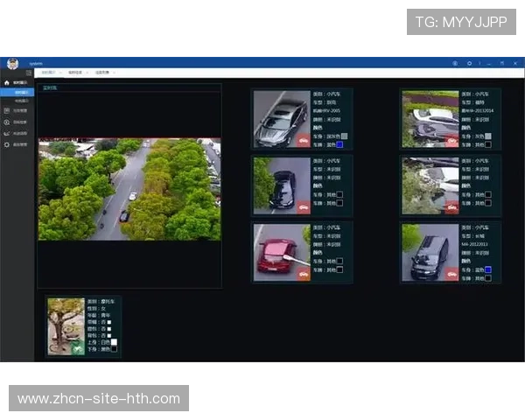Select the highlighted blue submenu item in sidebar

tap(21, 91)
